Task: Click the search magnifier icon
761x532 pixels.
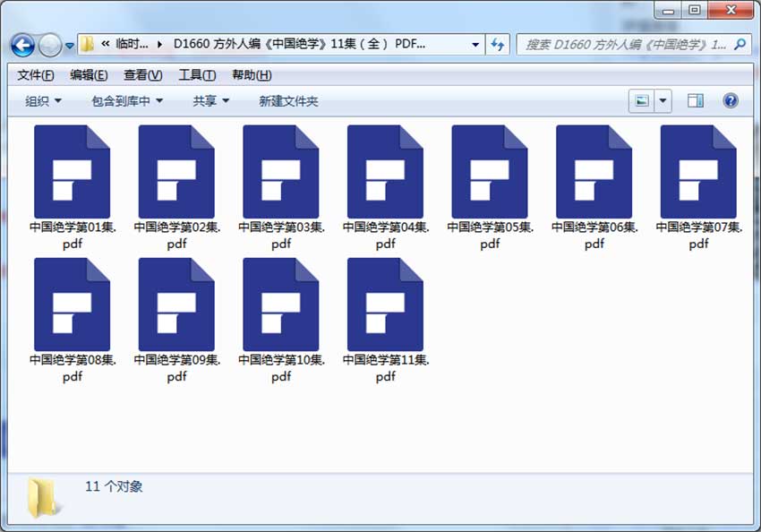Action: point(740,45)
